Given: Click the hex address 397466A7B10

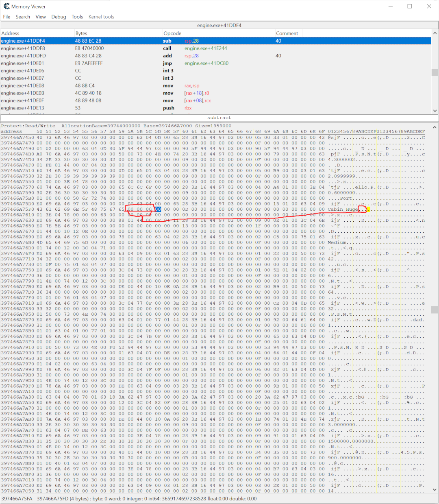Looking at the screenshot, I should coord(17,436).
